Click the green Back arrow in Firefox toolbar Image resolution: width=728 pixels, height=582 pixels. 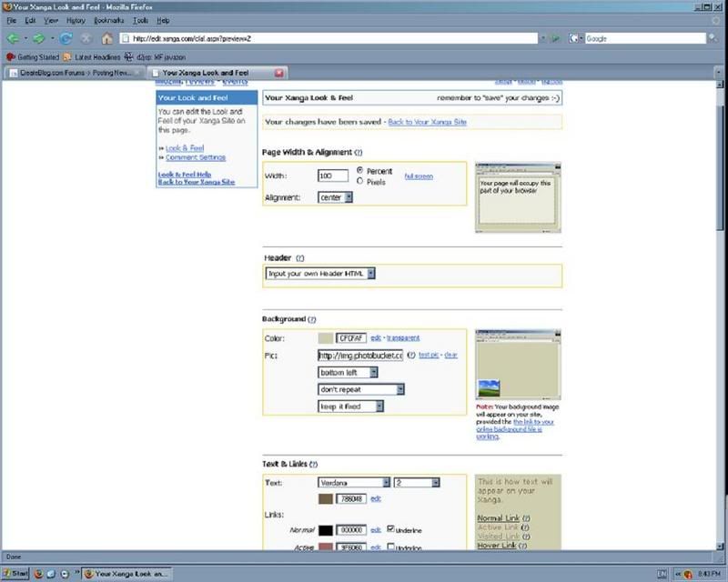tap(13, 38)
